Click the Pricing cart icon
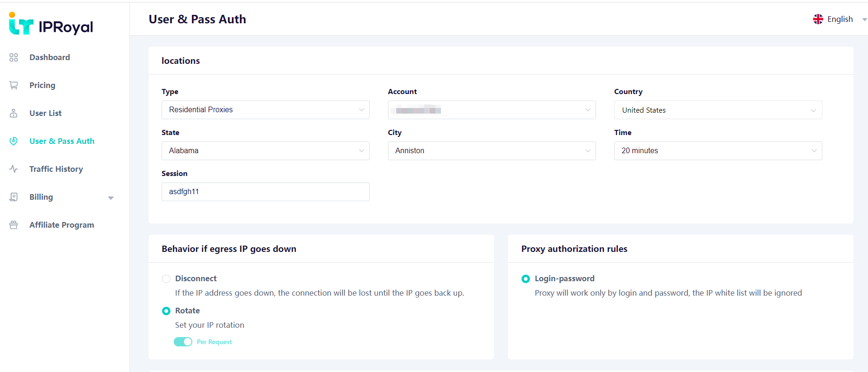Image resolution: width=868 pixels, height=372 pixels. tap(14, 85)
